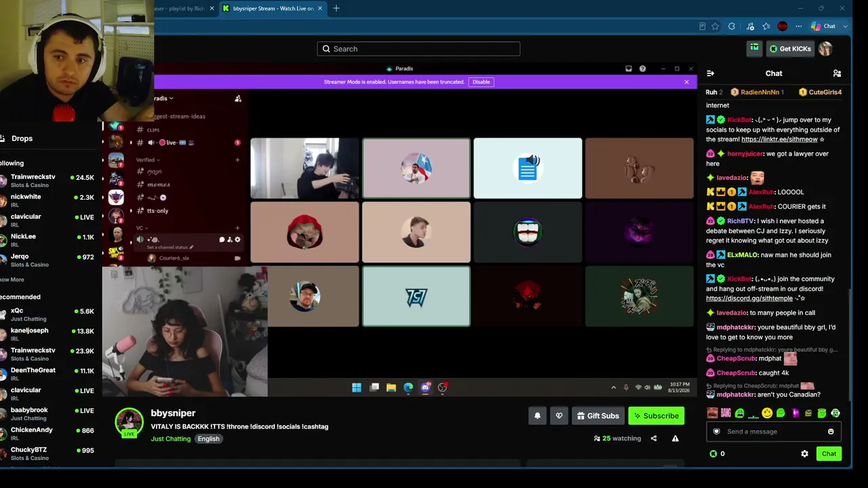Open voice channel text chat icon

(222, 239)
